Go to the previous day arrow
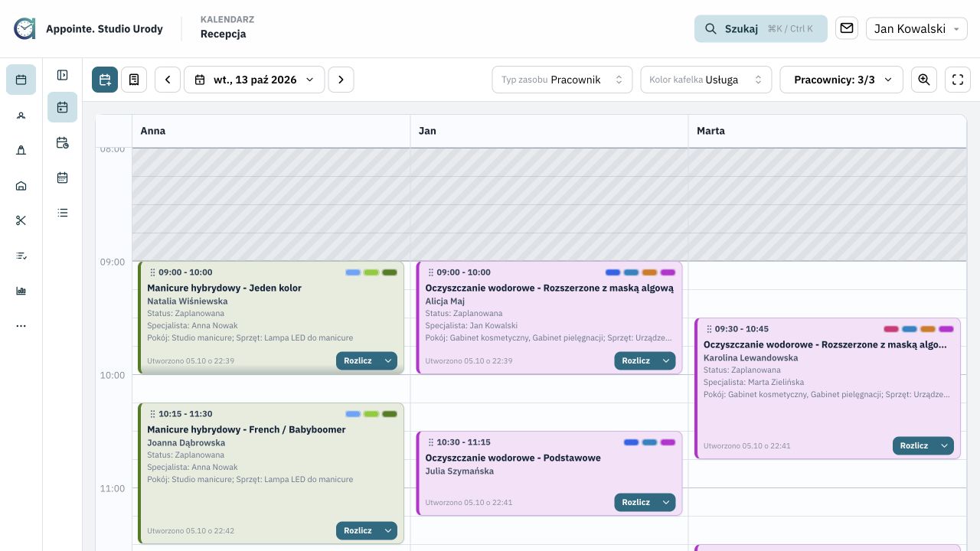Image resolution: width=980 pixels, height=551 pixels. (168, 80)
